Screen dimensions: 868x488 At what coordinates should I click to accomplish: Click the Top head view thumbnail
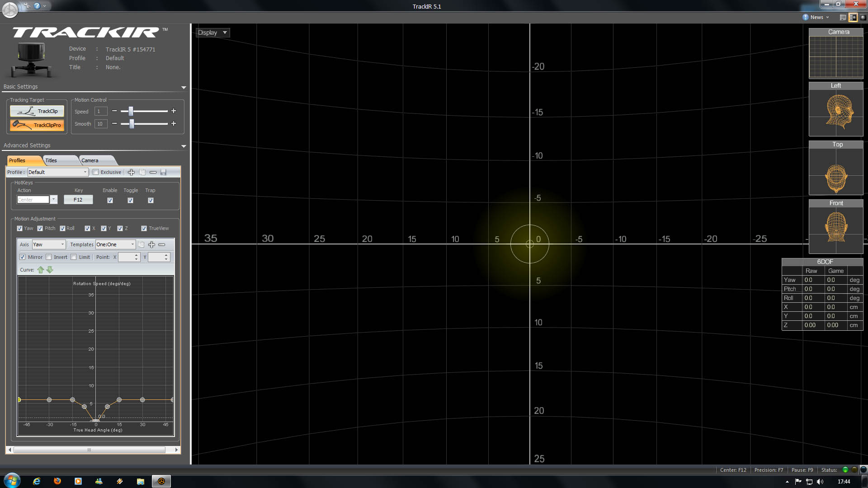[x=836, y=168]
